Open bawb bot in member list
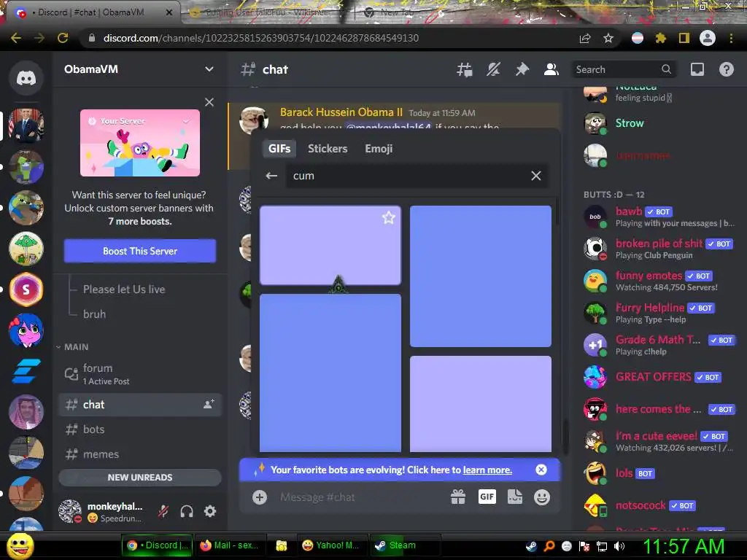The height and width of the screenshot is (560, 747). click(x=659, y=217)
